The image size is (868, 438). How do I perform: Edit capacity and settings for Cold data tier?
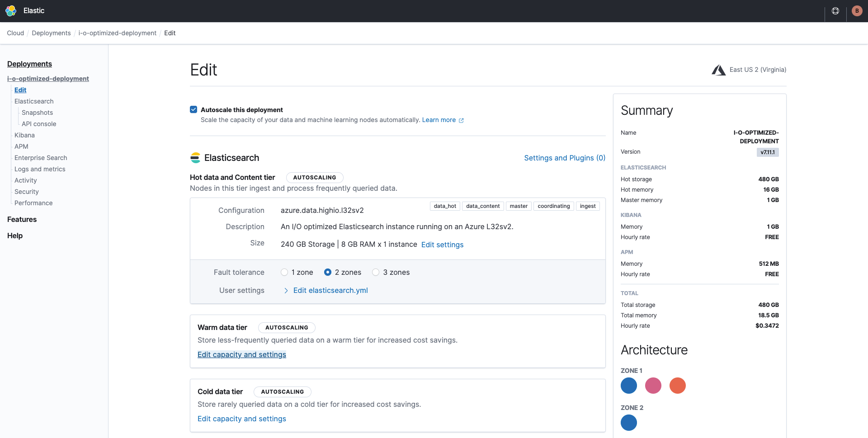coord(242,419)
